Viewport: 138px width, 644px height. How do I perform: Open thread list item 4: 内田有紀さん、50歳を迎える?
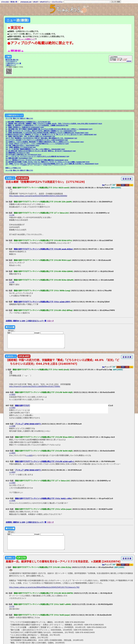coord(25,128)
